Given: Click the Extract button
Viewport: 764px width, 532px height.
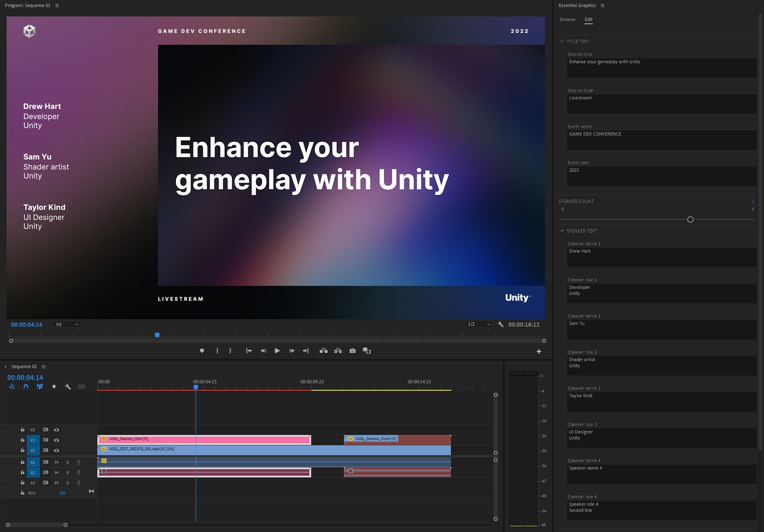Looking at the screenshot, I should (x=338, y=351).
